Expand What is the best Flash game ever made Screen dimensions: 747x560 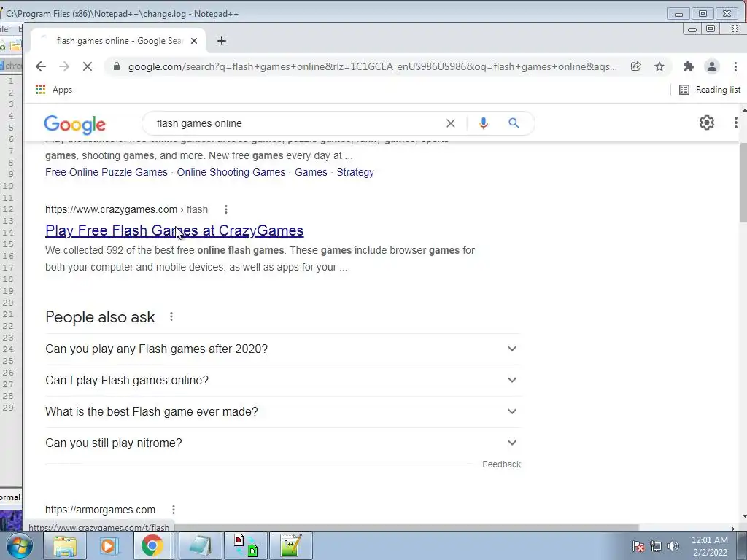pyautogui.click(x=283, y=412)
